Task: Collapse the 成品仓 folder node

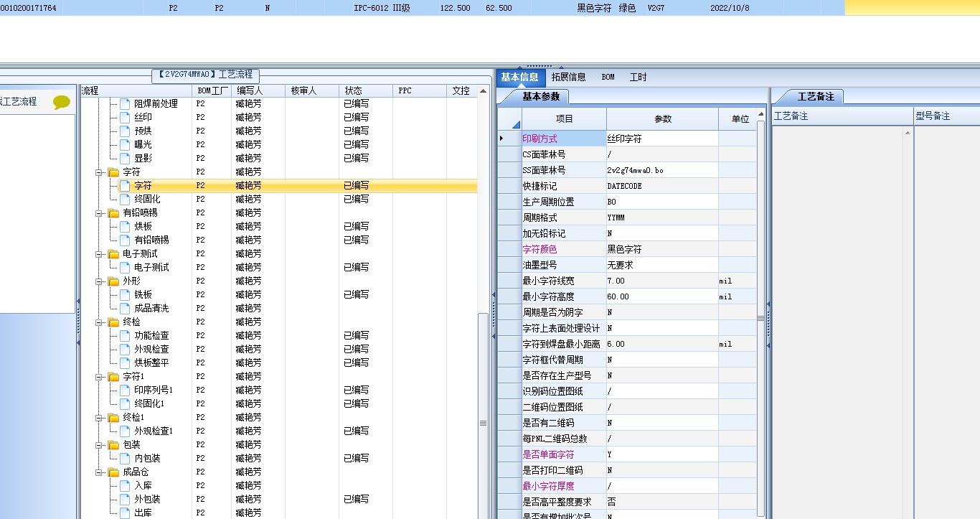Action: pos(99,472)
